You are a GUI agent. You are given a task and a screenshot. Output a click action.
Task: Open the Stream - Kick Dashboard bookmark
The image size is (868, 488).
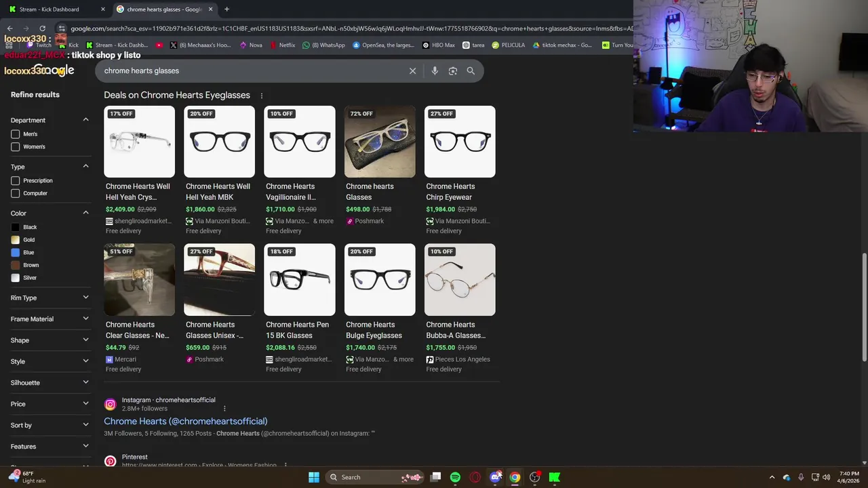[117, 45]
